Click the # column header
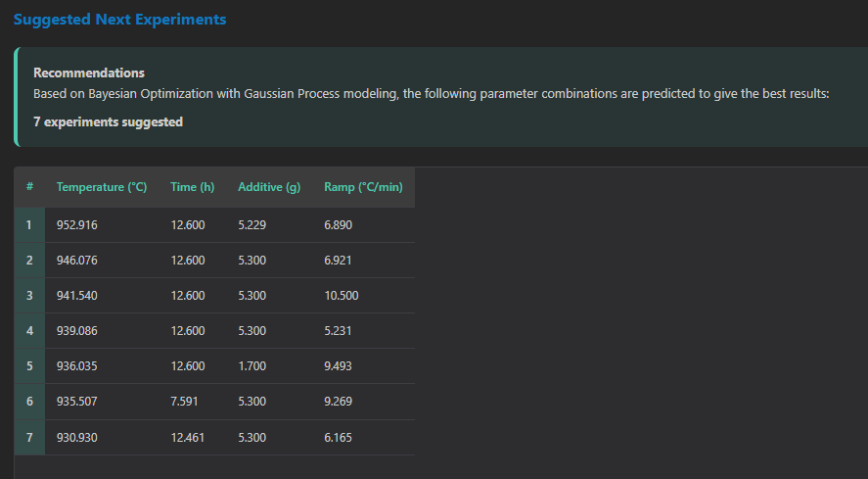 pos(30,187)
